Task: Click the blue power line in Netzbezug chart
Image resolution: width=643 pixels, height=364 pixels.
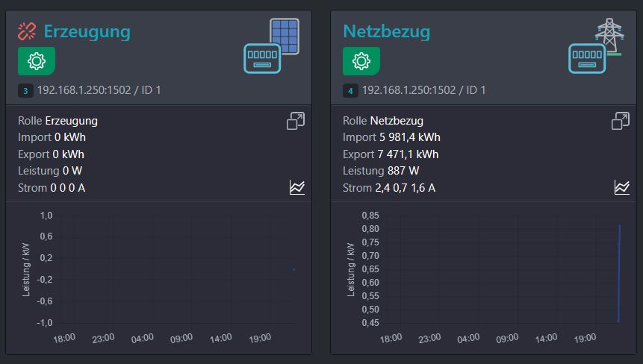Action: click(619, 273)
